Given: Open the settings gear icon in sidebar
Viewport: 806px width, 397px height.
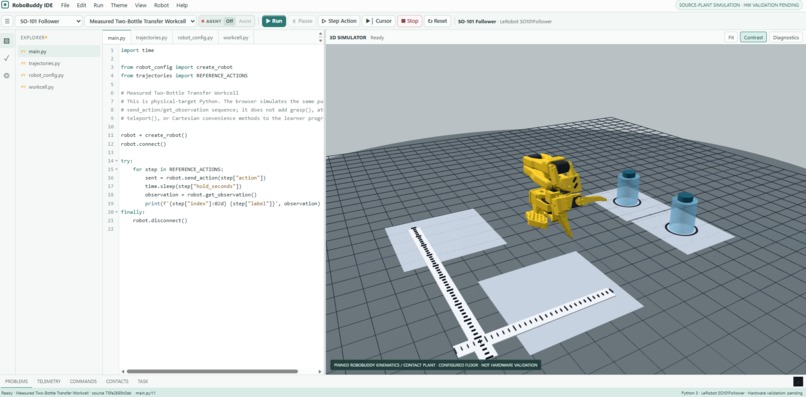Looking at the screenshot, I should pos(7,75).
